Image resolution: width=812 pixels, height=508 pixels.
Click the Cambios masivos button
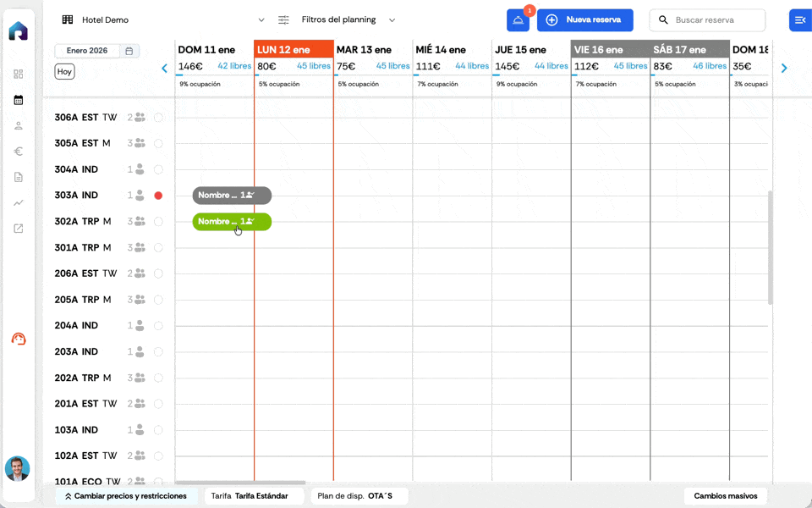pos(725,496)
